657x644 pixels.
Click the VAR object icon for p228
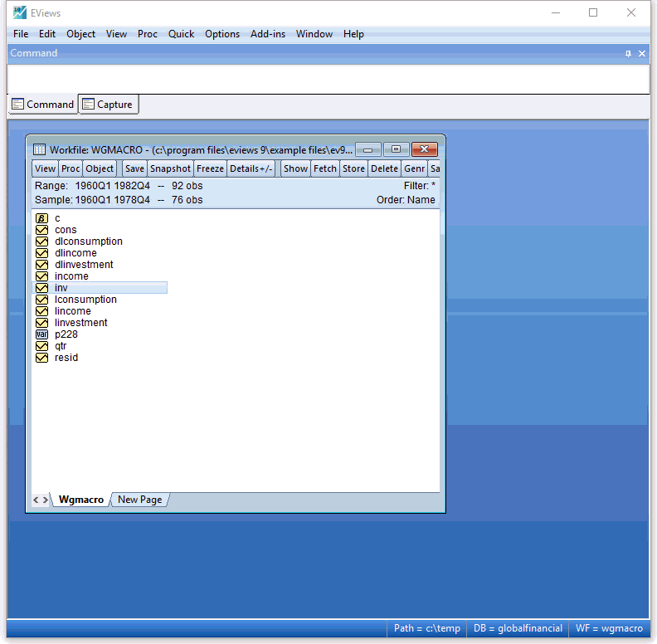click(x=41, y=334)
